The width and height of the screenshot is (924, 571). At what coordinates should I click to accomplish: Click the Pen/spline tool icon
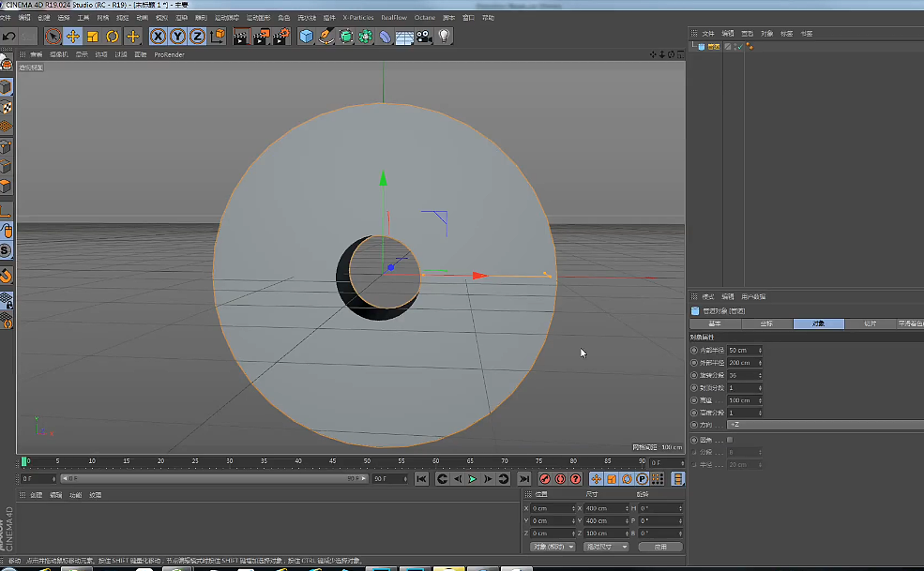(327, 36)
